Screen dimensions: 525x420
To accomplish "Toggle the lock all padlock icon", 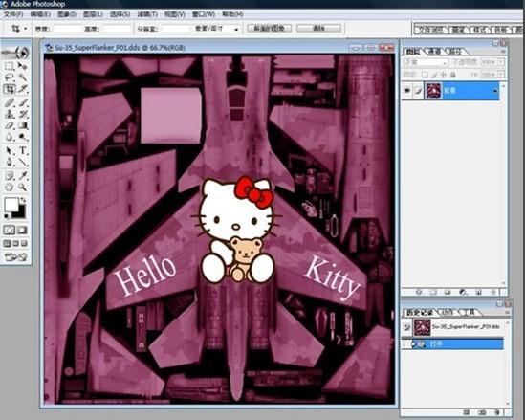I will (x=452, y=75).
